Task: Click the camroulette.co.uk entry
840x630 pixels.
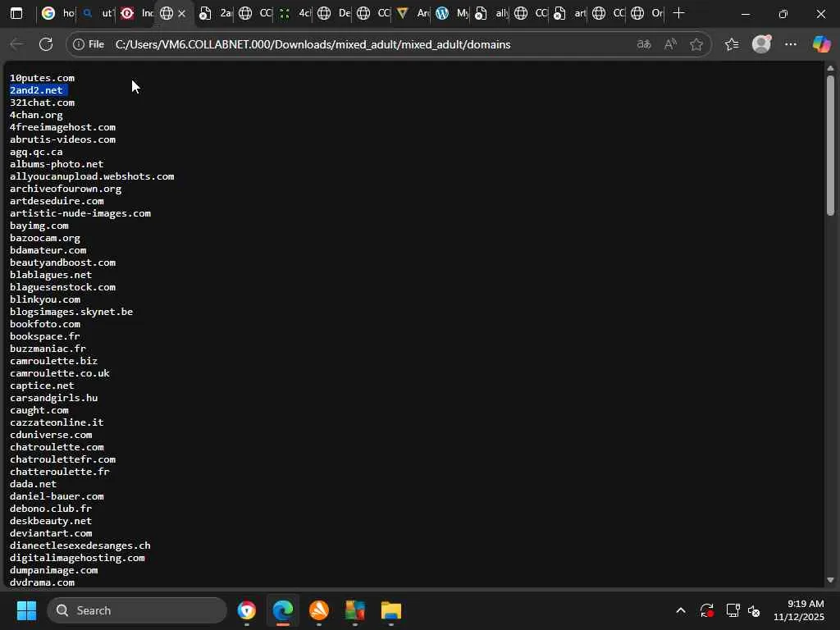Action: click(59, 373)
